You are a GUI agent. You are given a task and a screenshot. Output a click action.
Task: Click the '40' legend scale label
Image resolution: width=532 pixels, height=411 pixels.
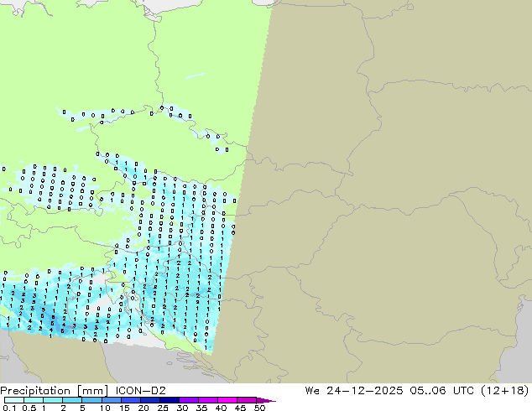pyautogui.click(x=221, y=408)
